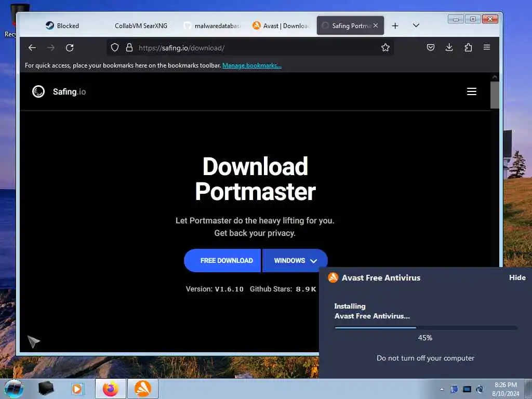The image size is (532, 399).
Task: Click the paper-plane icon at page bottom-left
Action: coord(33,341)
